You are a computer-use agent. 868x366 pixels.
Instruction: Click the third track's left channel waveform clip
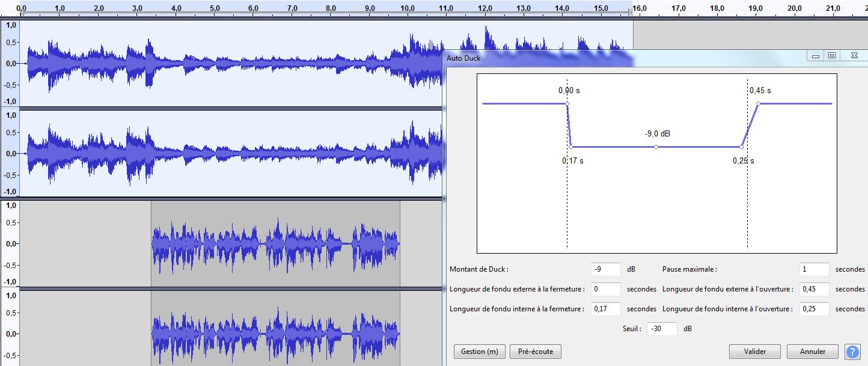tap(276, 244)
